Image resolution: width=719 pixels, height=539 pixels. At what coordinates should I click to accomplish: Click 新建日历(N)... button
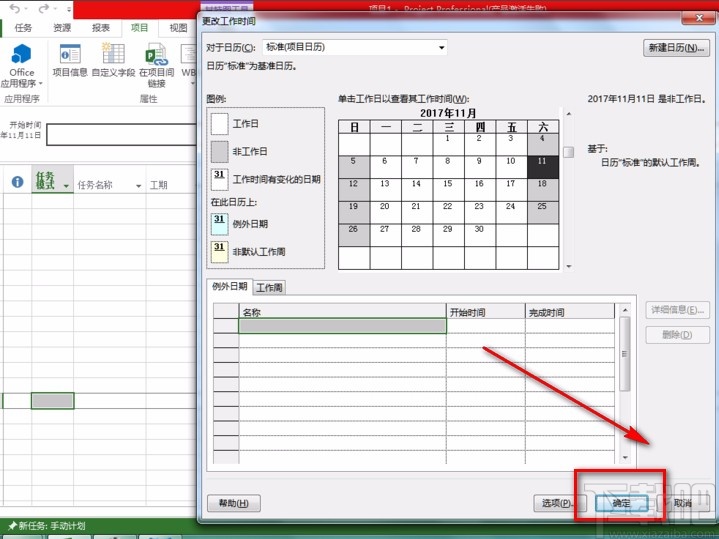click(676, 48)
